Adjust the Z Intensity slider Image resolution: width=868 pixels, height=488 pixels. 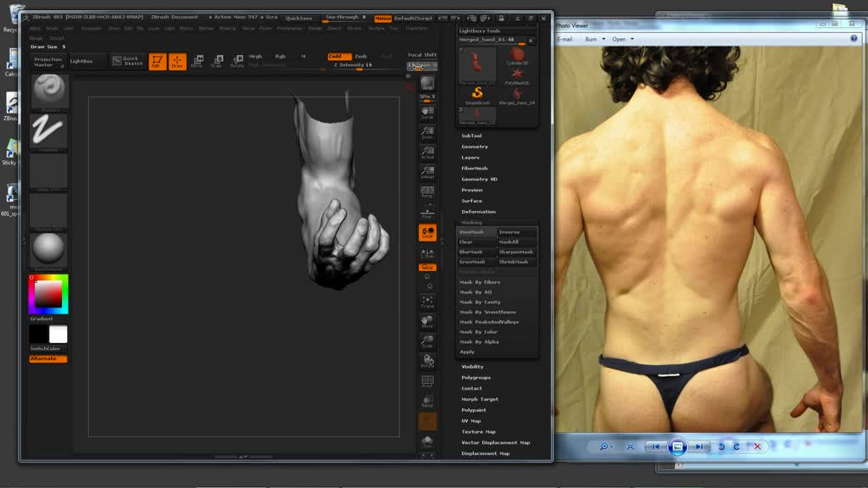click(353, 66)
